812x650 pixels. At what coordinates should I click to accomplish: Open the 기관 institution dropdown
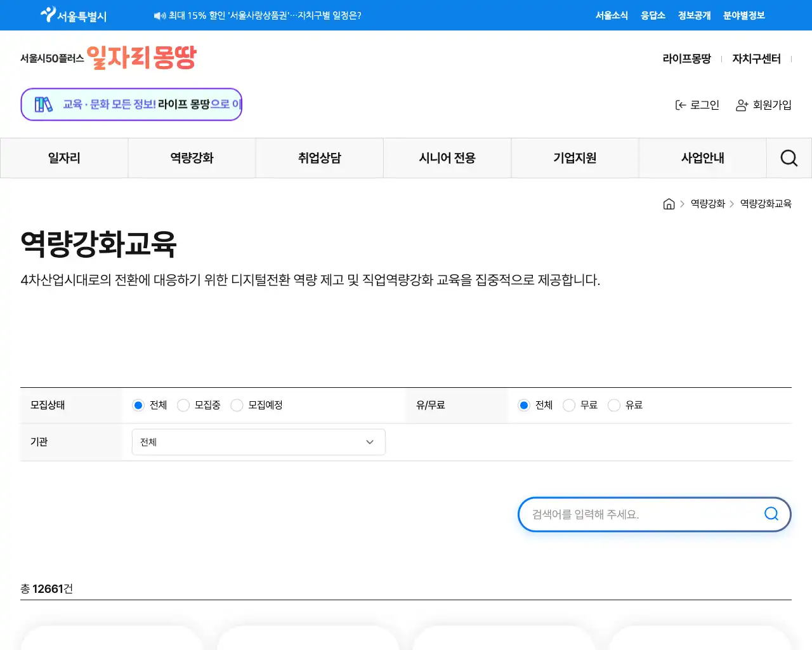point(258,442)
